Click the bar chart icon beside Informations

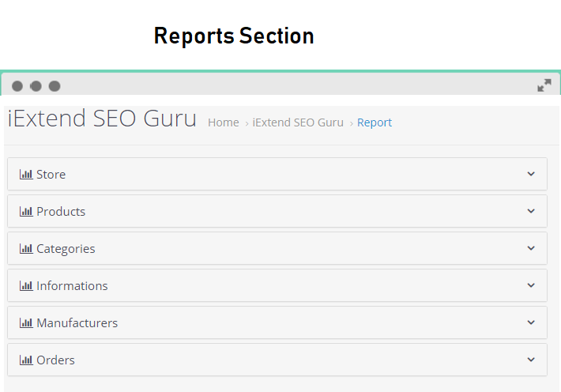[26, 285]
